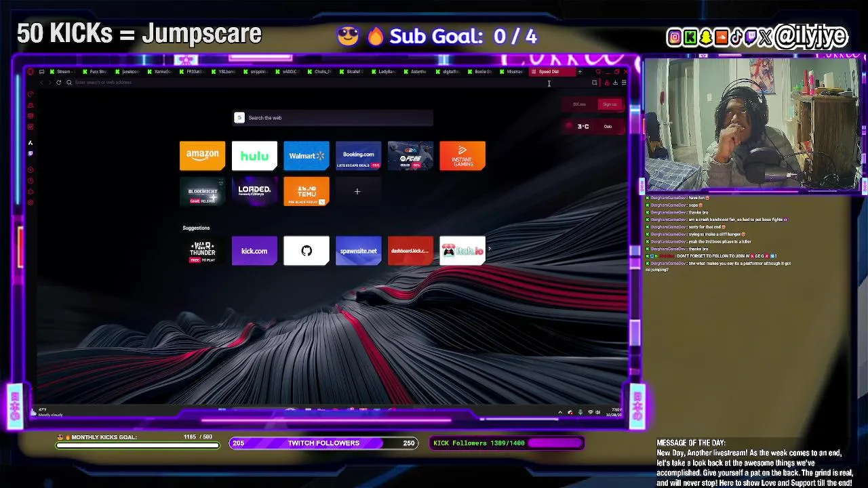Open the spawnsite.net suggestion tile
The height and width of the screenshot is (488, 868).
(x=358, y=251)
